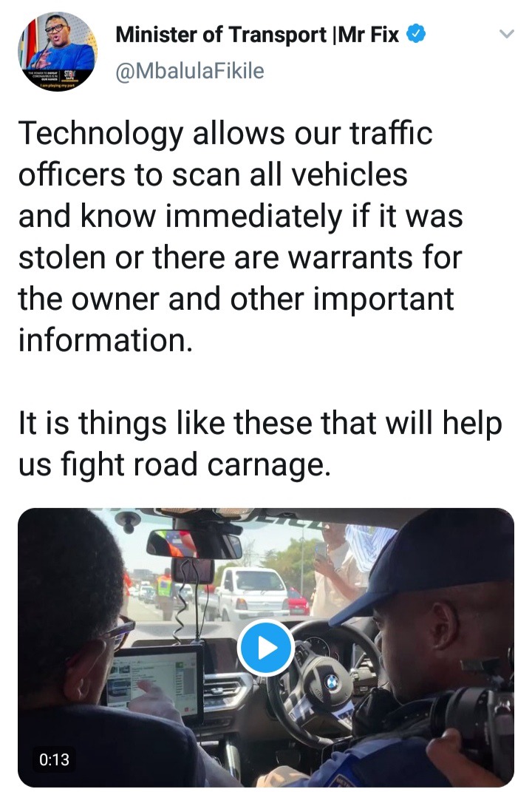
Task: Click the BMW logo on steering wheel
Action: click(332, 683)
